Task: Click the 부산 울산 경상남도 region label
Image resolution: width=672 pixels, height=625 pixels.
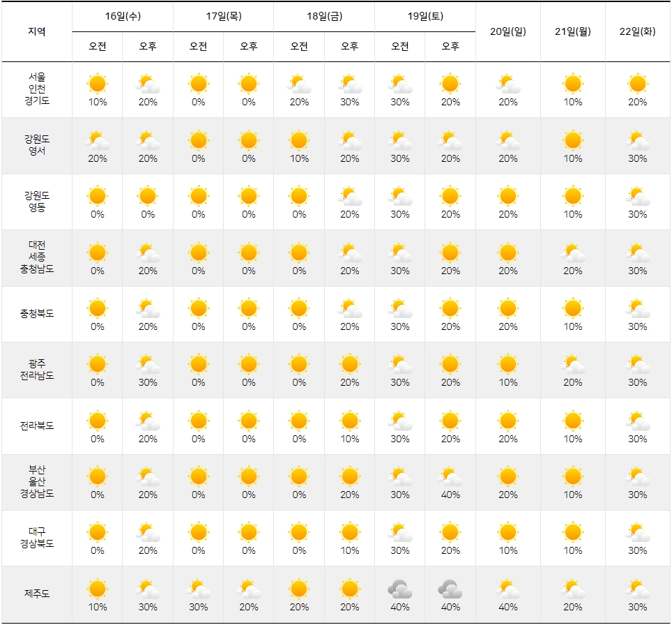Action: (37, 482)
